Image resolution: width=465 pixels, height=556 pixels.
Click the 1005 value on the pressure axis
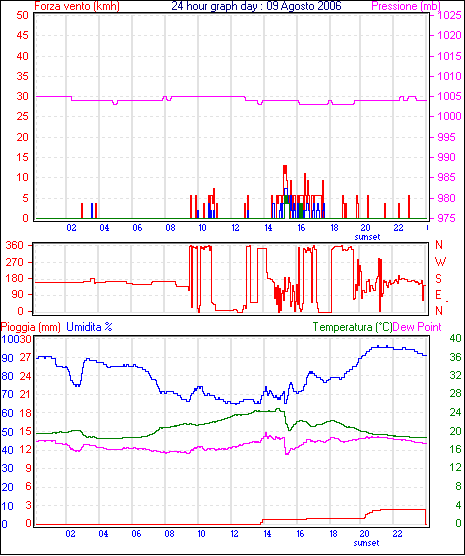(449, 96)
